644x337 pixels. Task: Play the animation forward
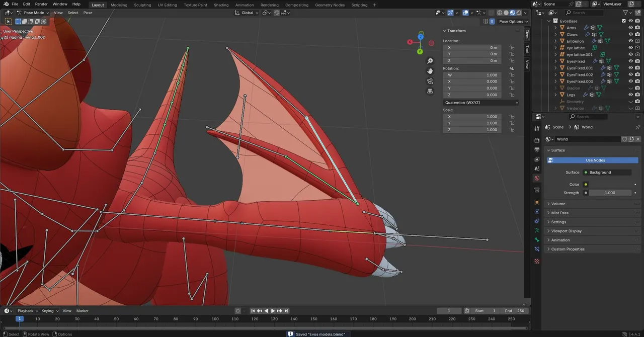[273, 311]
